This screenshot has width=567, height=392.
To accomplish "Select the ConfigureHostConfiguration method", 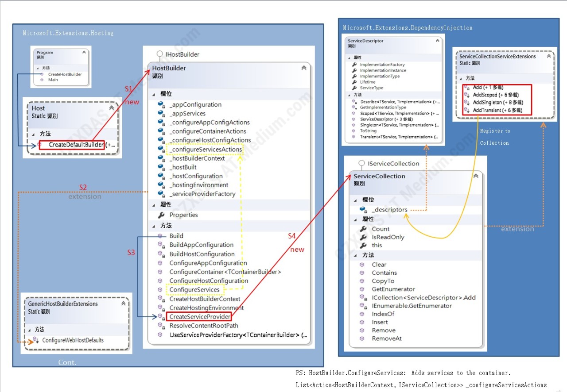I will pyautogui.click(x=209, y=281).
